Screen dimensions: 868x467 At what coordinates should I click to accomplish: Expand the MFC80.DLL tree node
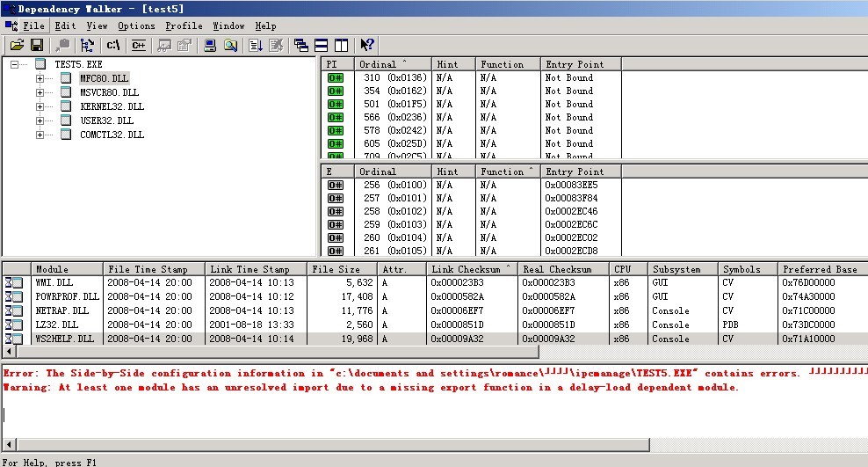(40, 78)
